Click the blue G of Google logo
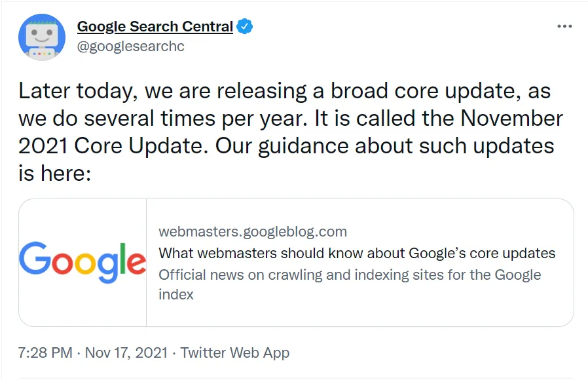Image resolution: width=588 pixels, height=380 pixels. click(32, 258)
